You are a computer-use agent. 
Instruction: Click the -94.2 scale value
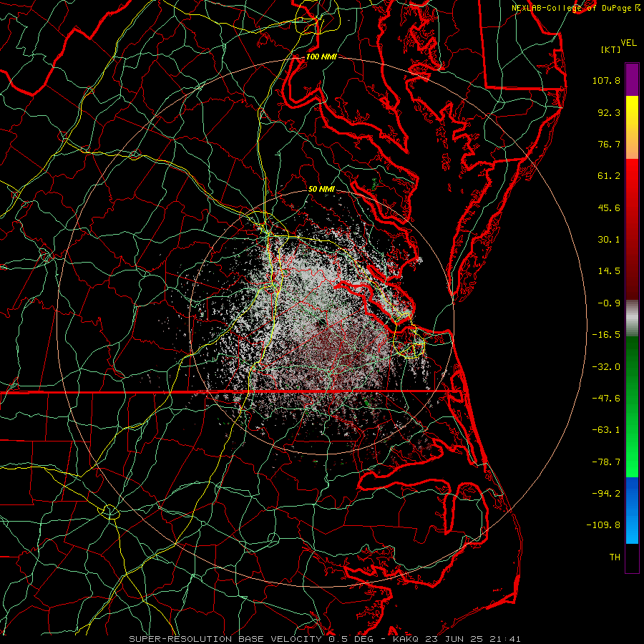[606, 493]
